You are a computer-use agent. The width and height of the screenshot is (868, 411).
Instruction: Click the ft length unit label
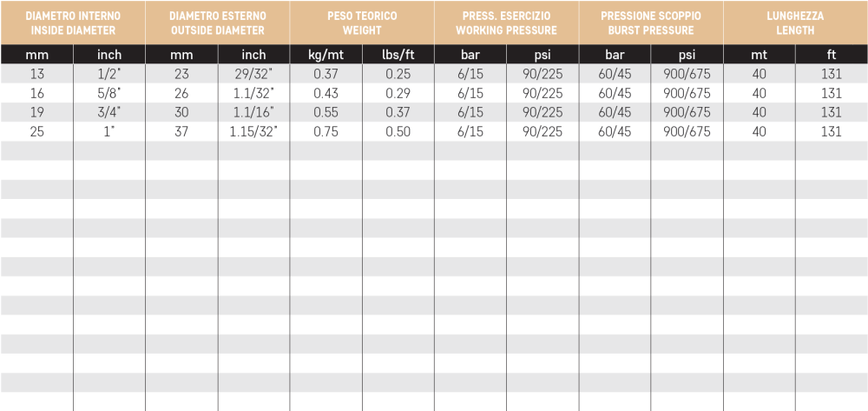(x=832, y=54)
